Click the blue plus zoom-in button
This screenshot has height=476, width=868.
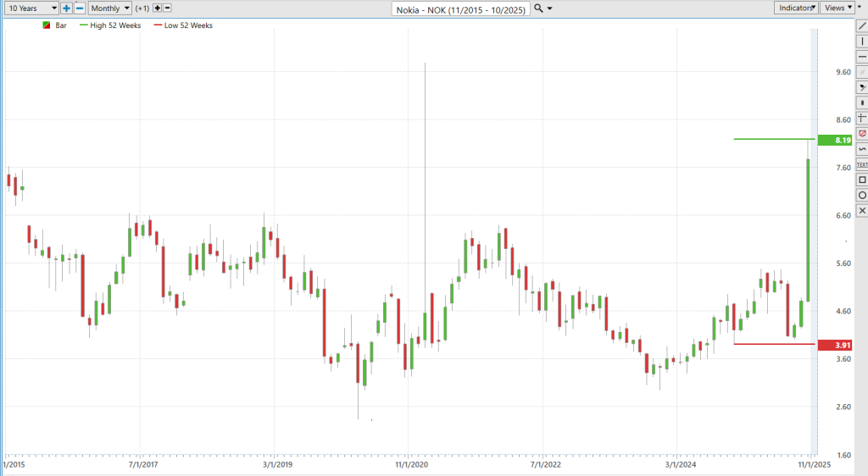pyautogui.click(x=66, y=8)
